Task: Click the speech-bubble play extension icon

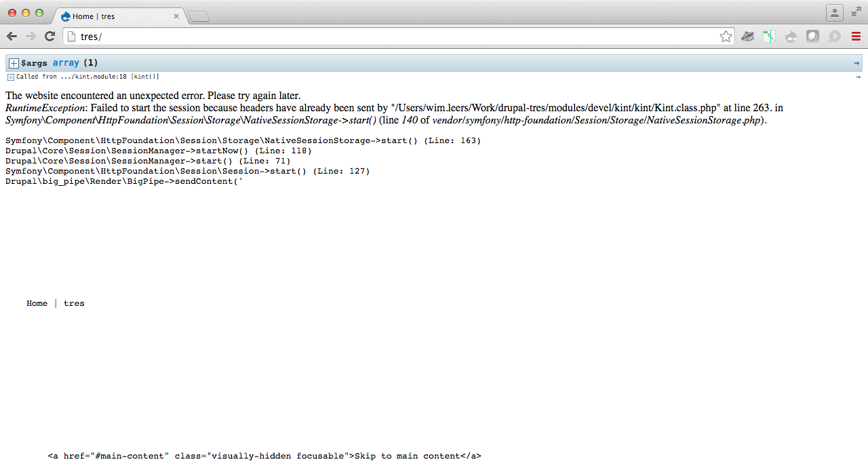Action: pyautogui.click(x=833, y=36)
